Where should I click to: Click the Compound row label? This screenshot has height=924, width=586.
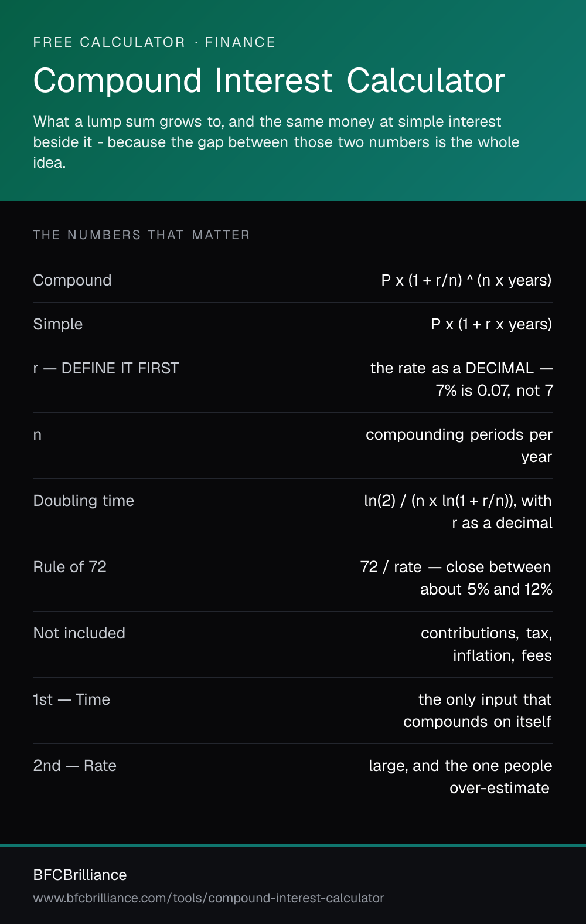tap(72, 280)
